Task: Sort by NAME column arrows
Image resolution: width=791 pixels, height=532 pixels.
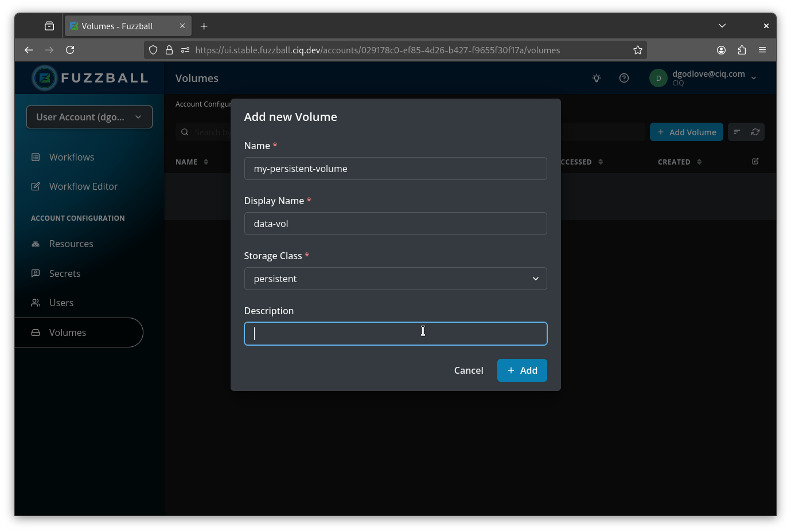Action: click(x=206, y=162)
